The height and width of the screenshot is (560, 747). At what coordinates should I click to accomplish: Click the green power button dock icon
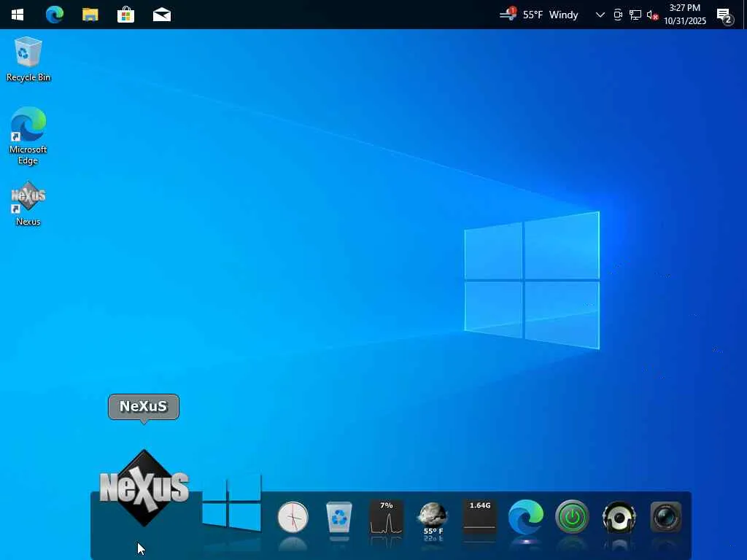click(572, 517)
